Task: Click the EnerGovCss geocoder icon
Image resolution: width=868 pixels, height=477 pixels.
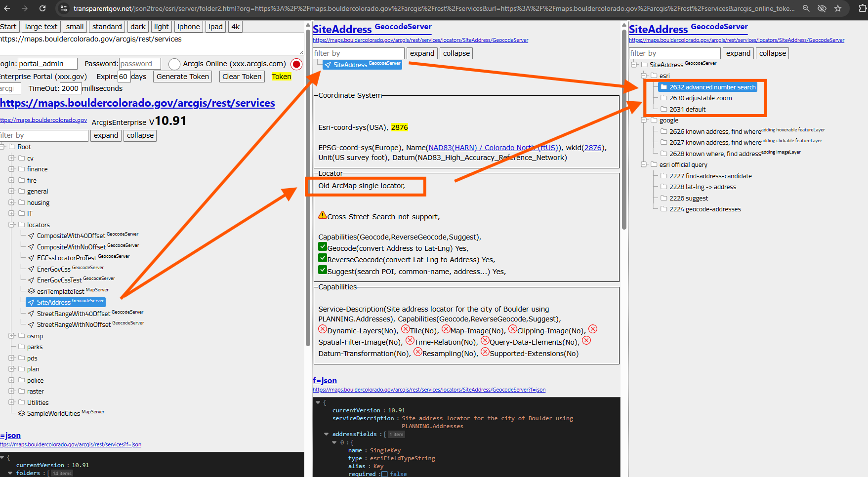Action: point(31,269)
